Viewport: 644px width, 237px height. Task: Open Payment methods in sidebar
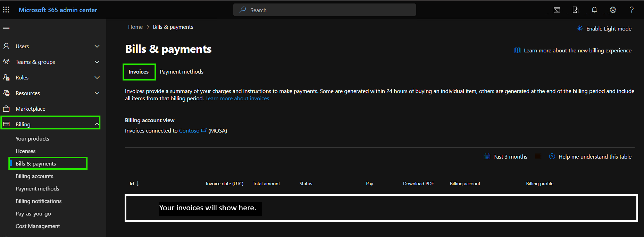37,188
